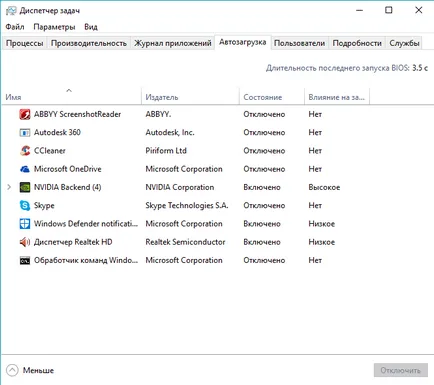Open the Параметры menu
Screen dimensions: 434x385
(54, 27)
